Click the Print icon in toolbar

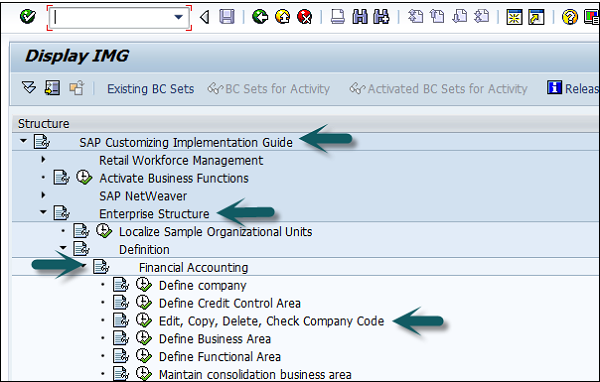point(338,17)
